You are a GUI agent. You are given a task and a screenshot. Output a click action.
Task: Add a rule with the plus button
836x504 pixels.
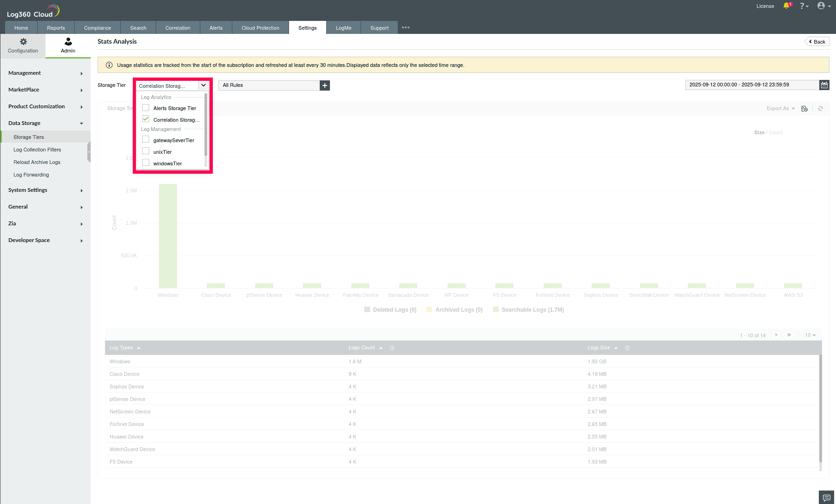click(x=325, y=85)
